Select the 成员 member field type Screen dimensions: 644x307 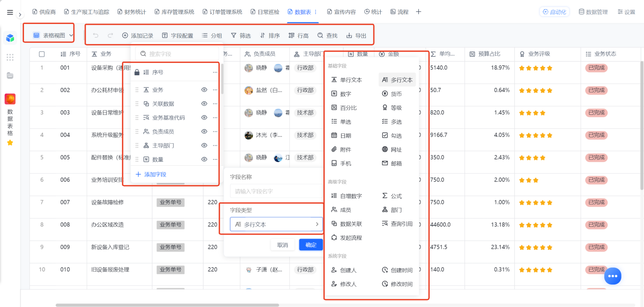coord(342,210)
